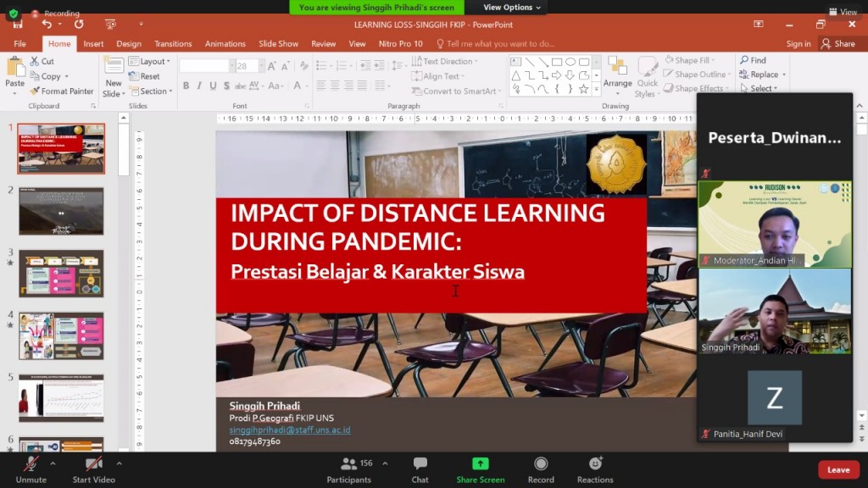
Task: Open the Zoom Chat panel
Action: pos(420,465)
